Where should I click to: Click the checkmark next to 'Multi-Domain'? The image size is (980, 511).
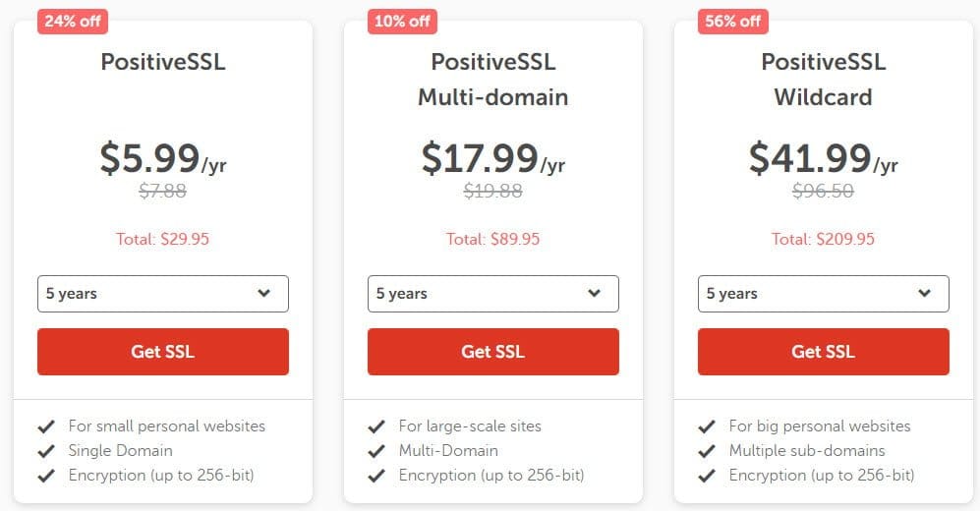pos(375,451)
